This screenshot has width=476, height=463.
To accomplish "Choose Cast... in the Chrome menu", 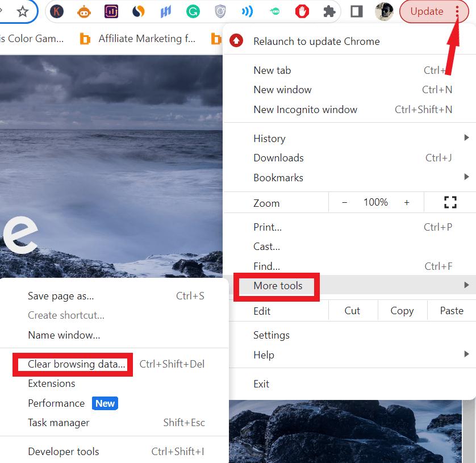I will click(x=349, y=247).
